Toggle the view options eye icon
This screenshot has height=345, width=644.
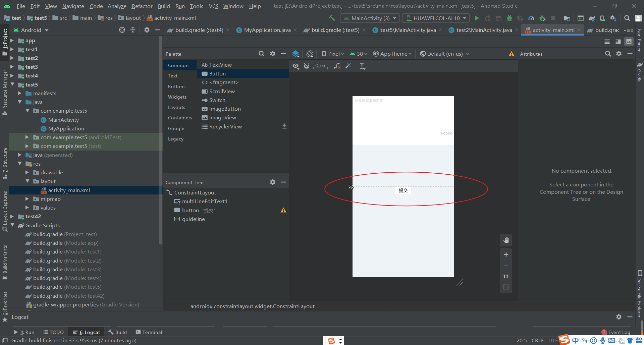point(296,66)
